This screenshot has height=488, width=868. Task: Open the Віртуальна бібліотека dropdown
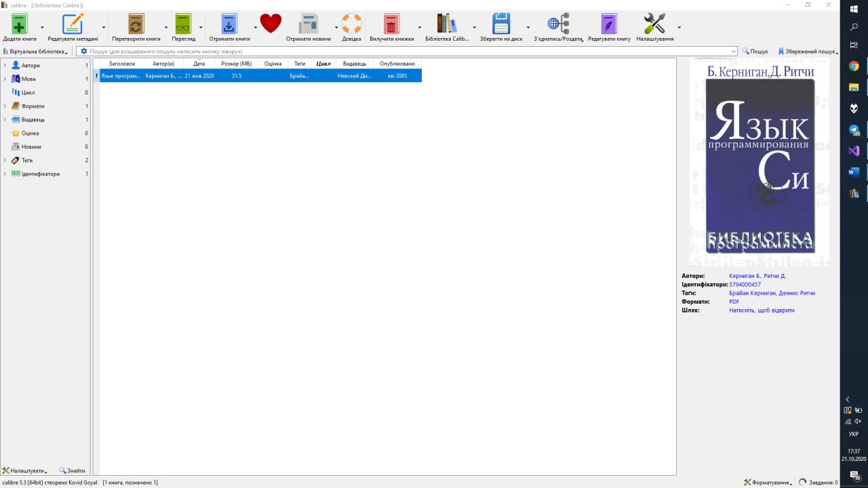point(35,52)
